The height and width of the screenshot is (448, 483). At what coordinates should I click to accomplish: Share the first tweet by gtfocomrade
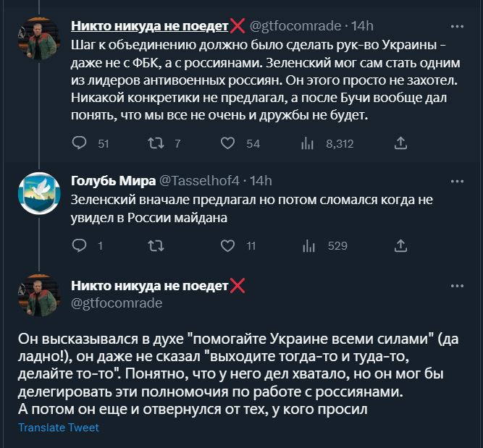coord(400,143)
